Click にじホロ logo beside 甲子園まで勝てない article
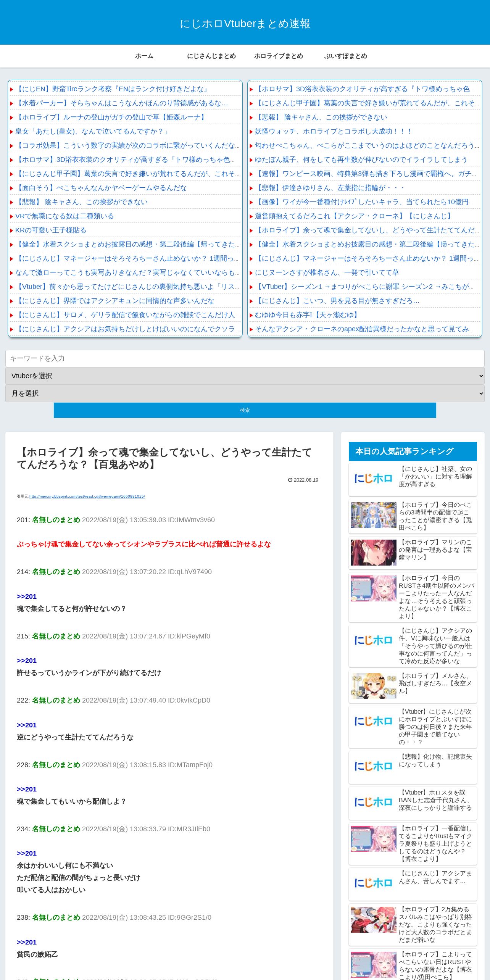The width and height of the screenshot is (490, 980). [373, 721]
